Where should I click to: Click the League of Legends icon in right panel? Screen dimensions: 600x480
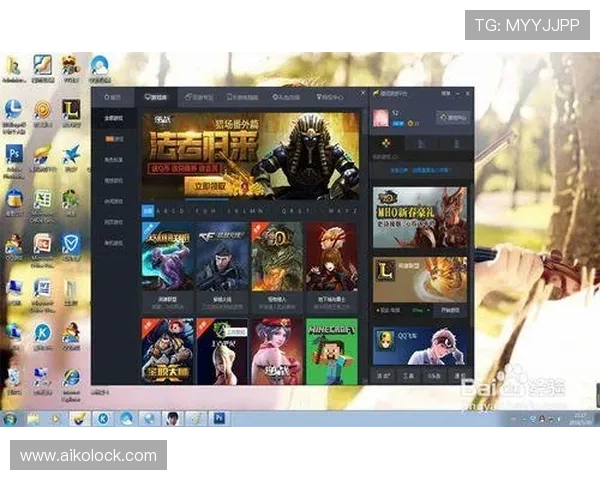pyautogui.click(x=385, y=271)
